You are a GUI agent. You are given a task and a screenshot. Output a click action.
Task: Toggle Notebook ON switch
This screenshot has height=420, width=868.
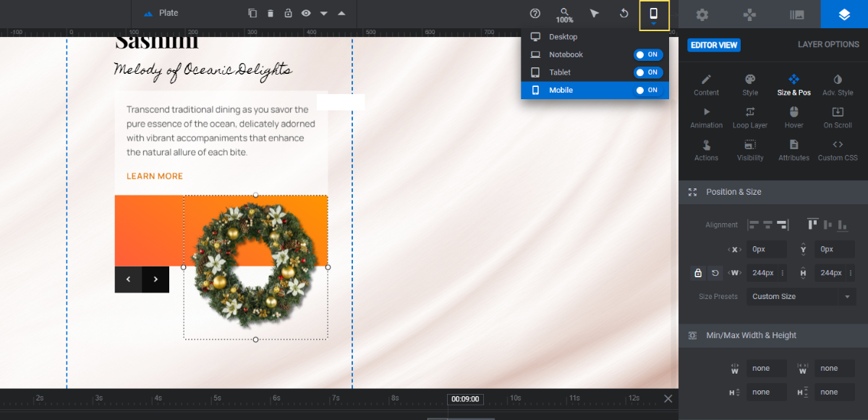tap(648, 54)
